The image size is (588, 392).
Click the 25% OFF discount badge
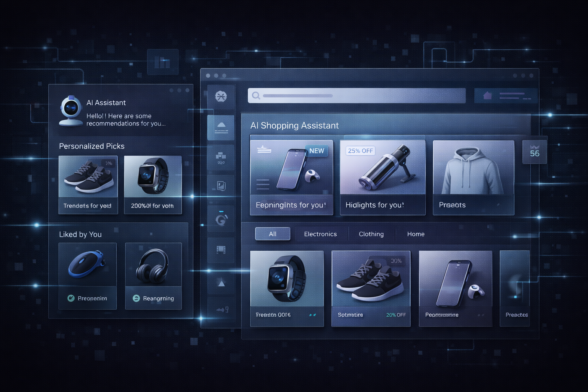point(360,150)
